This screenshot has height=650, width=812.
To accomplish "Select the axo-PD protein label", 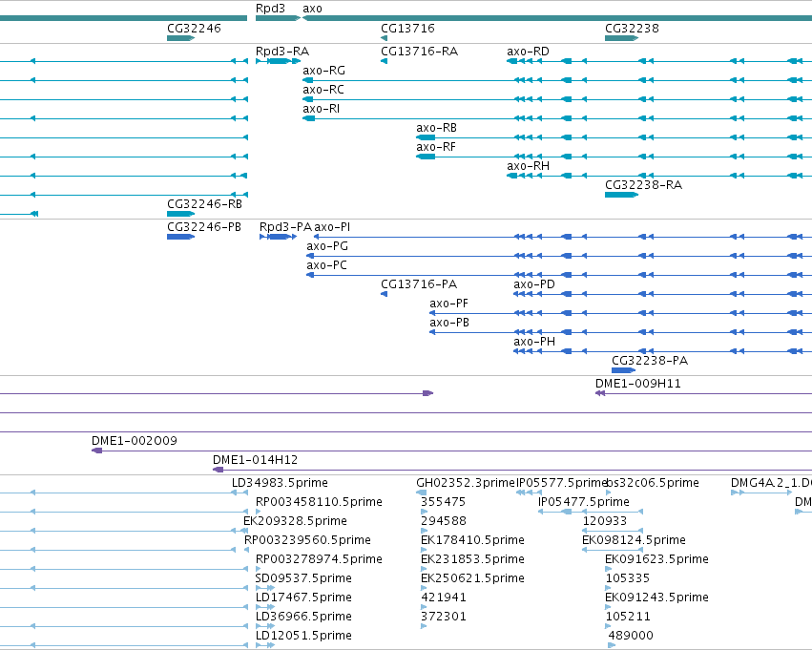I will [x=534, y=284].
